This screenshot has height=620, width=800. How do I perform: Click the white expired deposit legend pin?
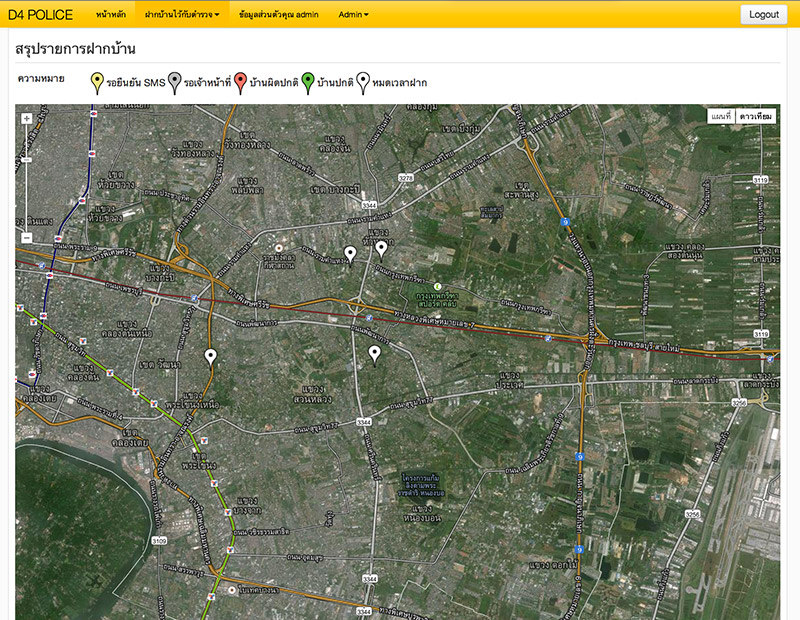point(363,82)
